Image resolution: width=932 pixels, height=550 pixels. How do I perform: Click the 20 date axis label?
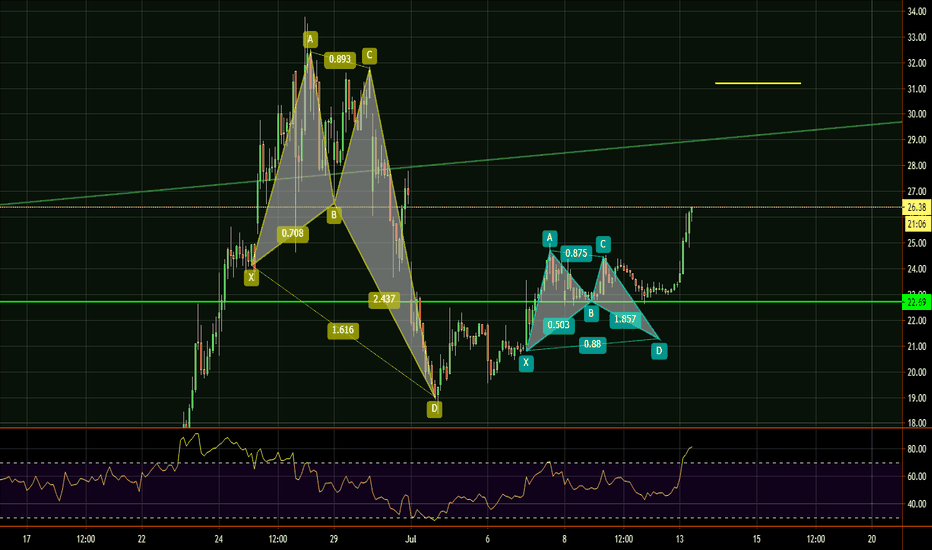coord(872,539)
